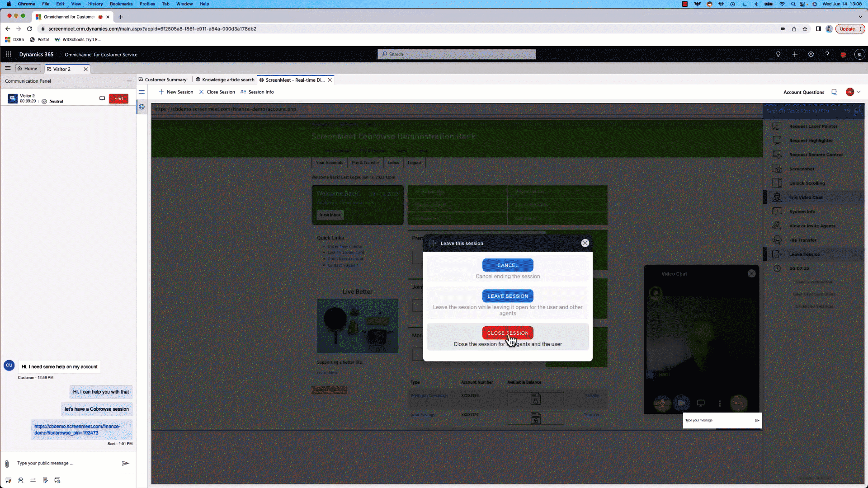Screen dimensions: 868x488
Task: Click the Screenshot icon
Action: tap(777, 169)
